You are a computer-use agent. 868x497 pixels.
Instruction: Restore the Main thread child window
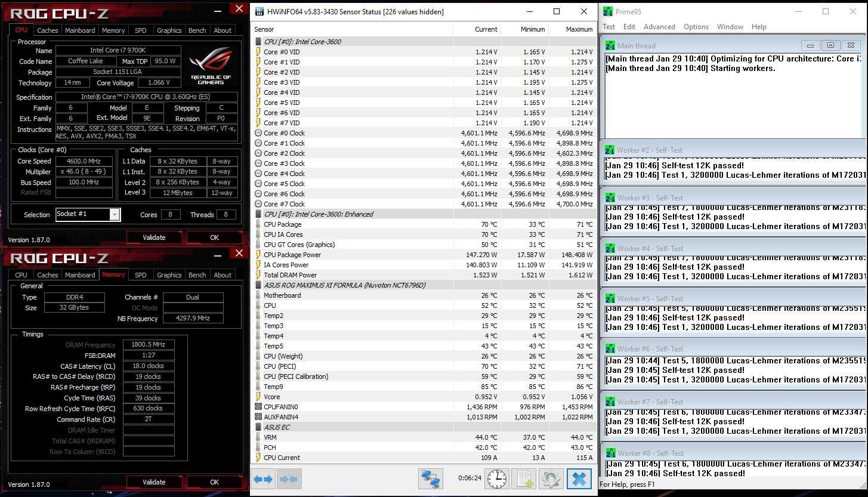[830, 45]
